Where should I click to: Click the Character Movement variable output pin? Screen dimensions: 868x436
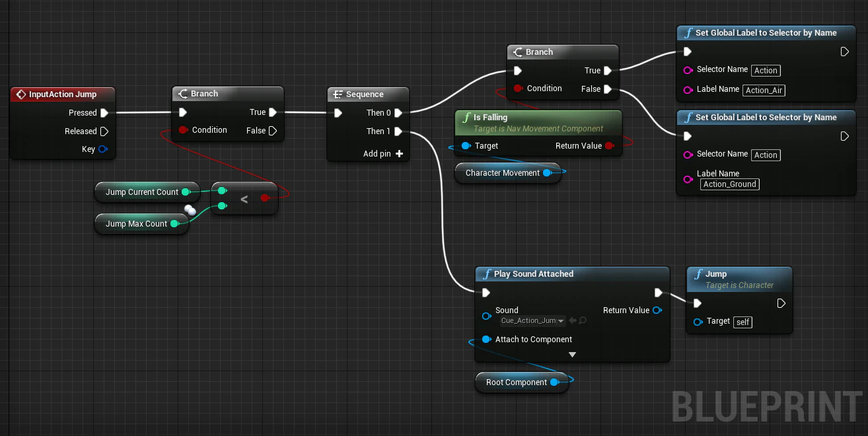pyautogui.click(x=547, y=173)
